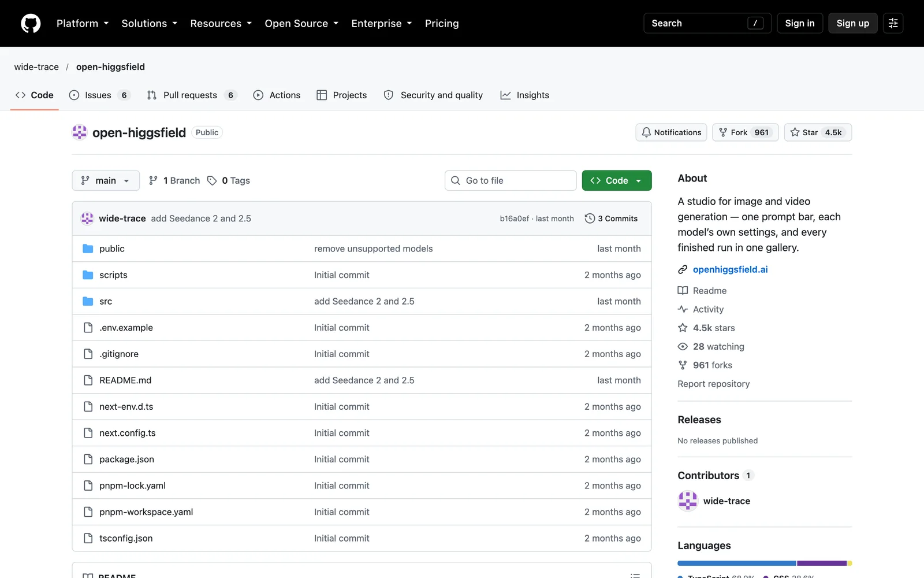The image size is (924, 578).
Task: Open the GitHub homepage logo
Action: 31,23
